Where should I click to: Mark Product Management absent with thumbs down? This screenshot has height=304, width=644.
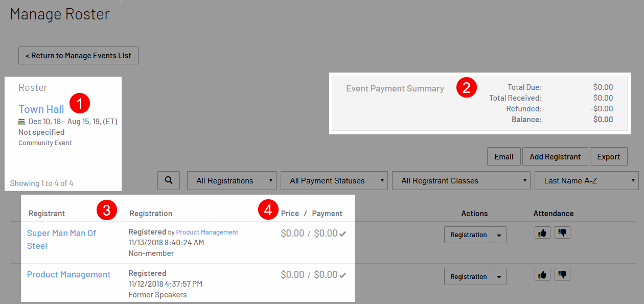click(x=562, y=275)
